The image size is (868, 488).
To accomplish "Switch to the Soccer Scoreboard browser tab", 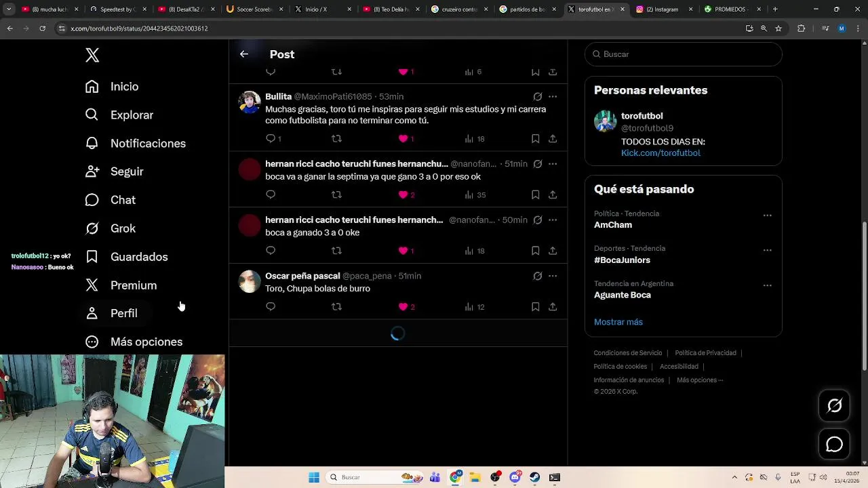I will [x=254, y=9].
